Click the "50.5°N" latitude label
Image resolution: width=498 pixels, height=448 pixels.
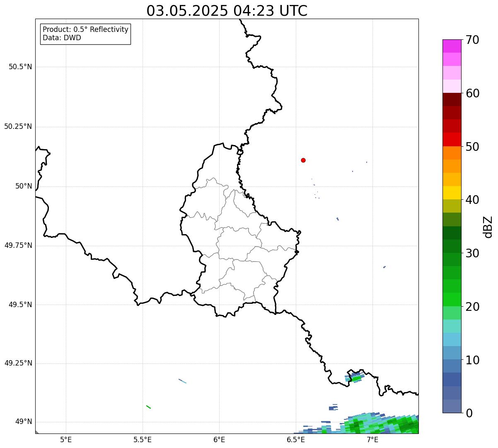pyautogui.click(x=20, y=67)
